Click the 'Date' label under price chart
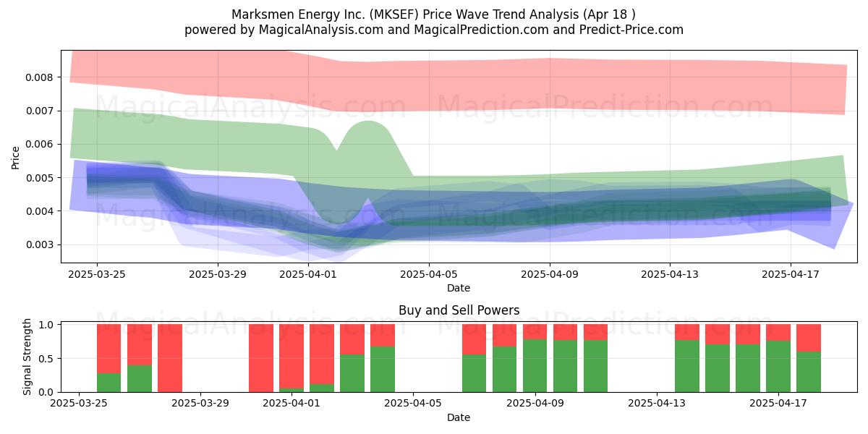This screenshot has height=434, width=868. pyautogui.click(x=459, y=288)
